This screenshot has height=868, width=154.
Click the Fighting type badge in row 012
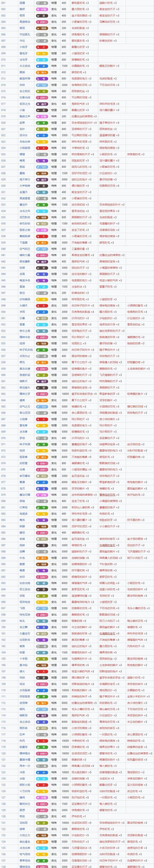coord(42,72)
